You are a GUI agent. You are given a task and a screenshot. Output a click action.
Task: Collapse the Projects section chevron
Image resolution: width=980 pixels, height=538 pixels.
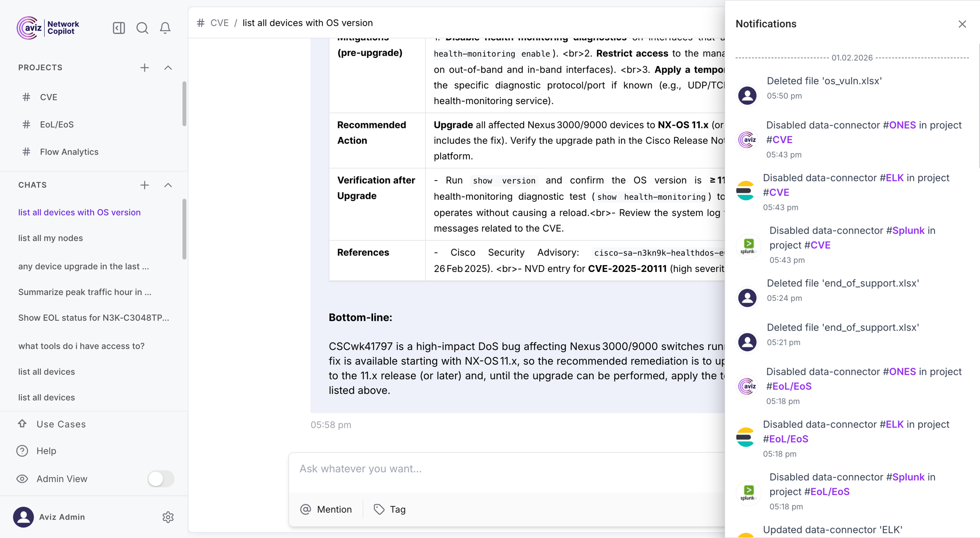[168, 68]
